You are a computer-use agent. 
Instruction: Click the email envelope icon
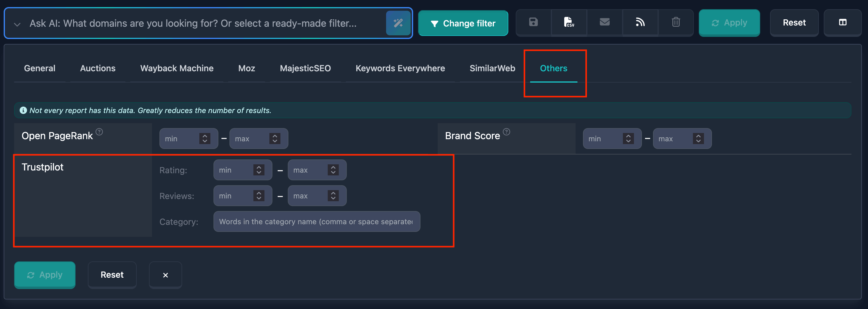click(x=604, y=22)
